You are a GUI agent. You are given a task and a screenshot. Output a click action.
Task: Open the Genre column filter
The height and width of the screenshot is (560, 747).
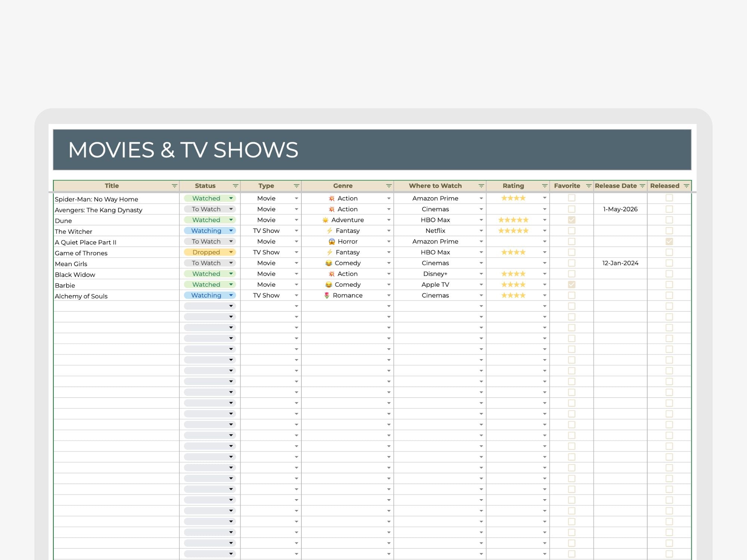[x=388, y=186]
